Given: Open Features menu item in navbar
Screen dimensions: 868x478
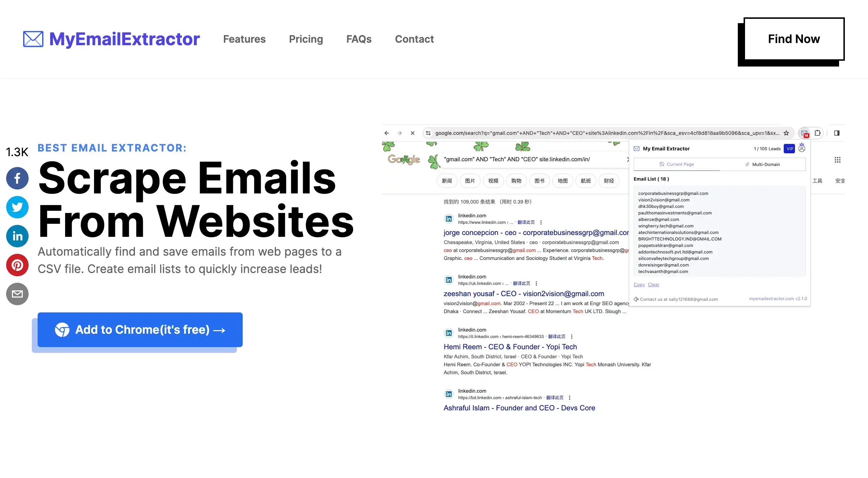Looking at the screenshot, I should pyautogui.click(x=244, y=39).
